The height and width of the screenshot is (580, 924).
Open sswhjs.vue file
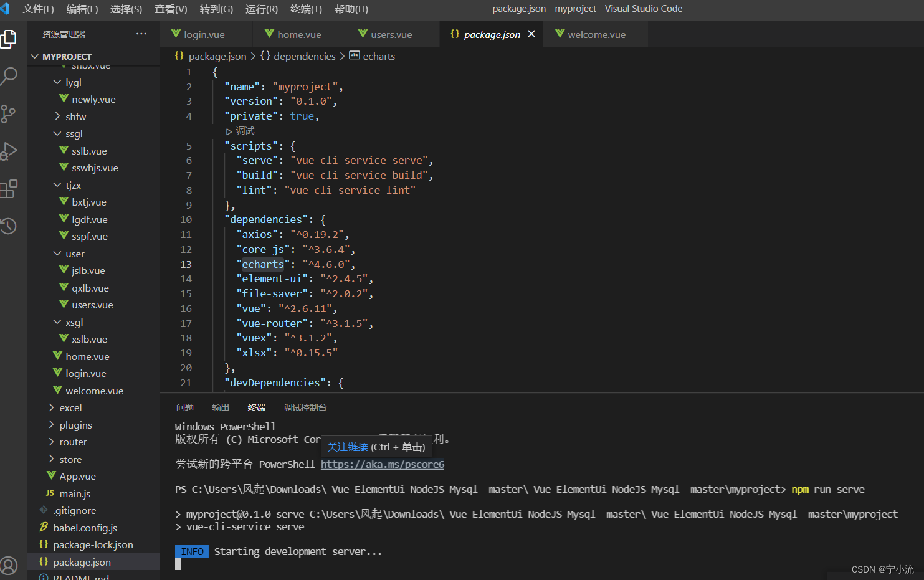coord(93,168)
